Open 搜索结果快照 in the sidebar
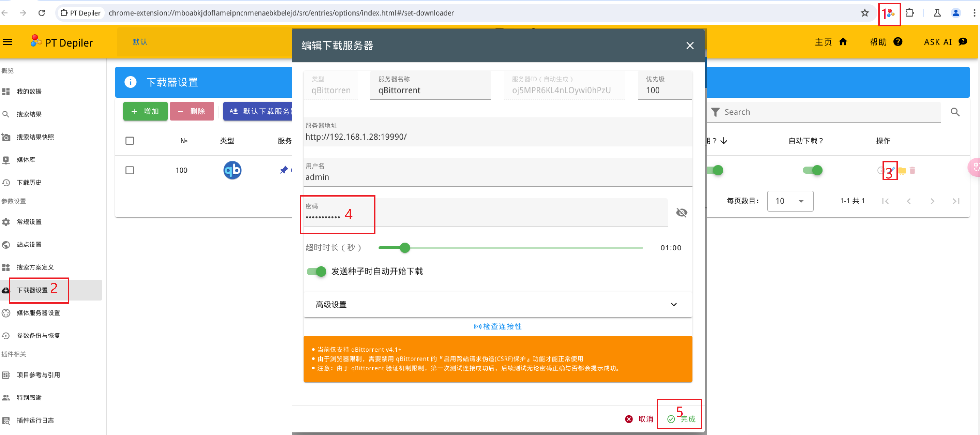Image resolution: width=980 pixels, height=435 pixels. pos(51,137)
